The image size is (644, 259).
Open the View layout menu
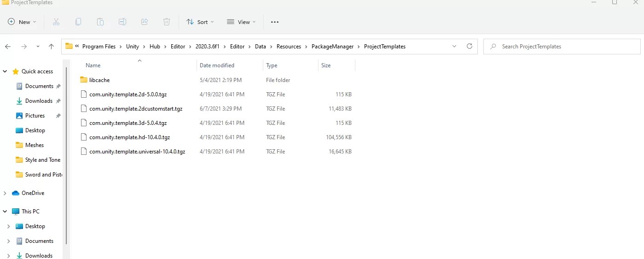point(241,22)
